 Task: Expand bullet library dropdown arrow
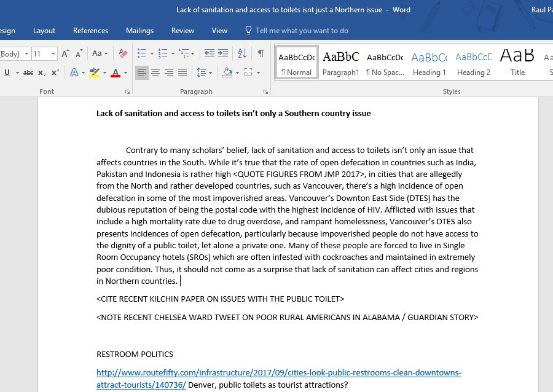(152, 54)
